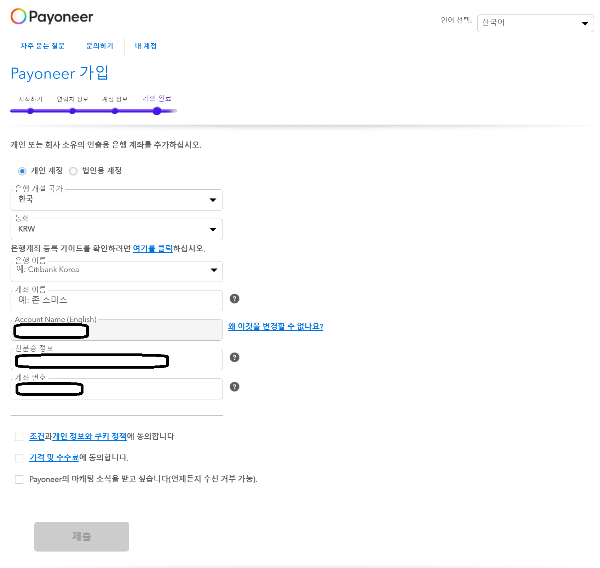Open the 문의하기 contact link
Image resolution: width=600 pixels, height=568 pixels.
point(100,46)
